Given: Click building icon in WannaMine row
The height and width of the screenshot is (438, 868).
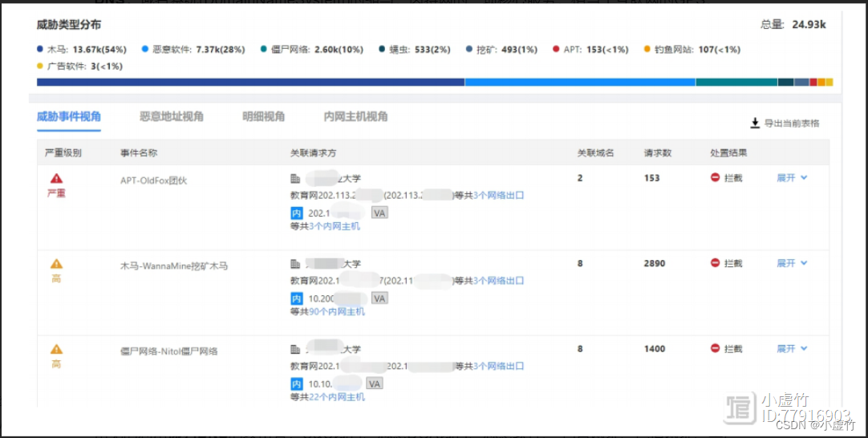Looking at the screenshot, I should pyautogui.click(x=295, y=264).
